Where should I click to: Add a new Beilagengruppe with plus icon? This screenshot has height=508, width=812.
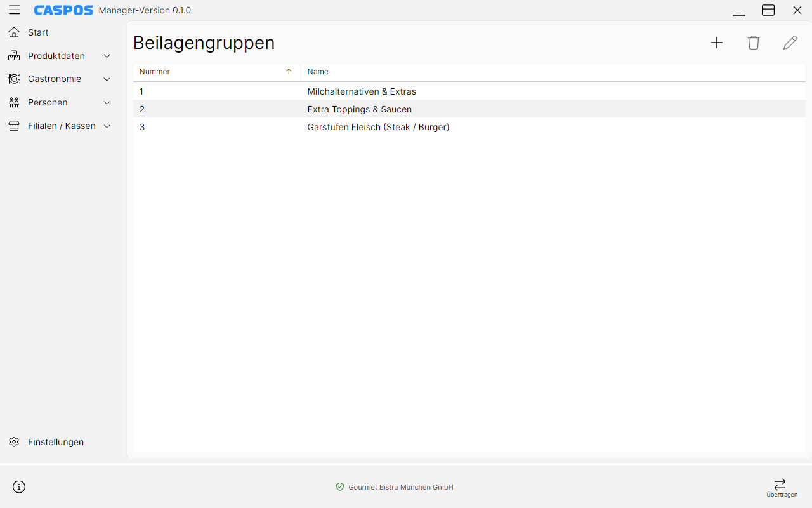click(717, 43)
